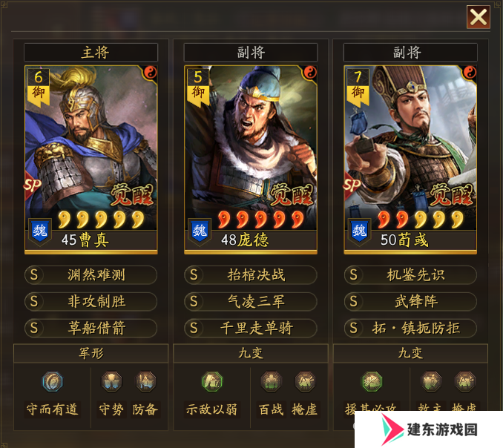
Task: Click the 守而有道 formation icon
Action: click(52, 382)
